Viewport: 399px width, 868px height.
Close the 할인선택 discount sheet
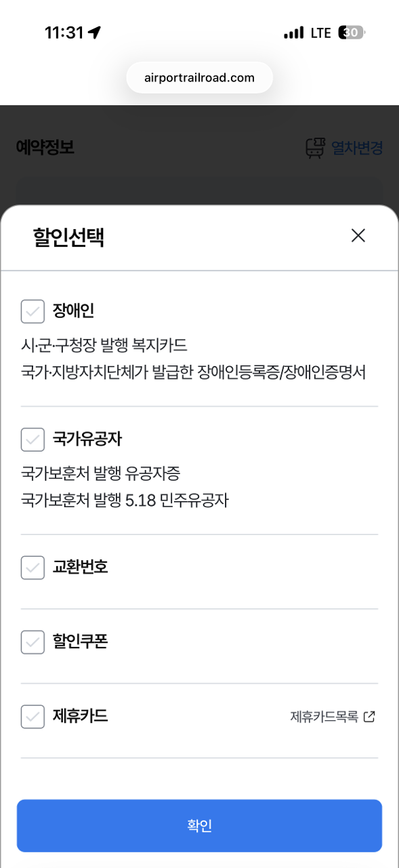(358, 235)
